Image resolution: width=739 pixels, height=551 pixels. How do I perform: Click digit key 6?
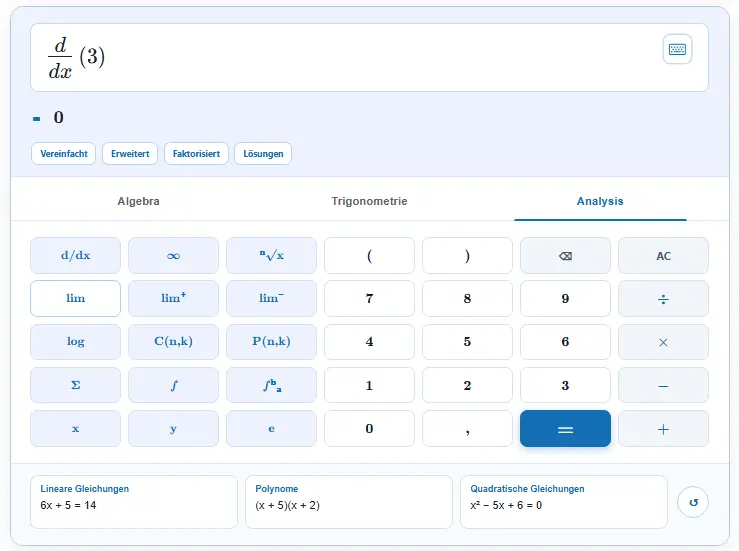(x=565, y=342)
